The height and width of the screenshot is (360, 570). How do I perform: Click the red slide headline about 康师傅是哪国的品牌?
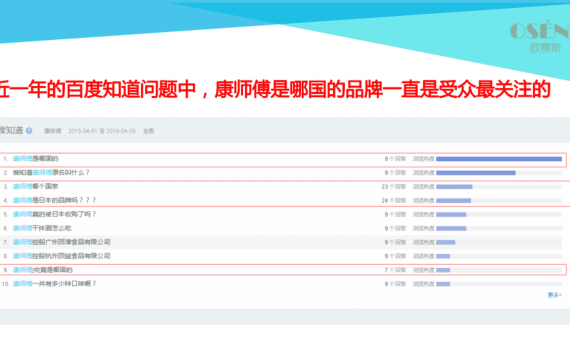point(275,89)
